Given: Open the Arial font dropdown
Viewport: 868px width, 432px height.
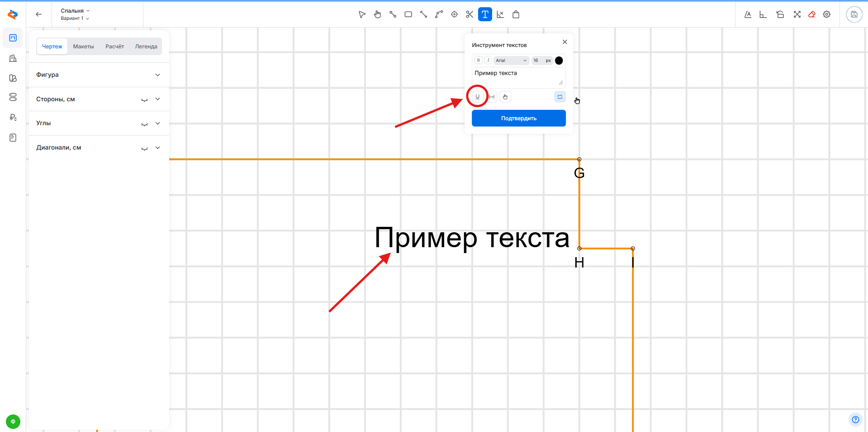Looking at the screenshot, I should (x=511, y=61).
